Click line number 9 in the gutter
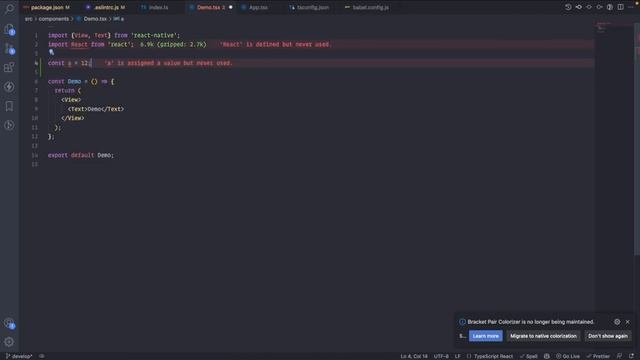Screen dimensions: 640x360 [36, 109]
